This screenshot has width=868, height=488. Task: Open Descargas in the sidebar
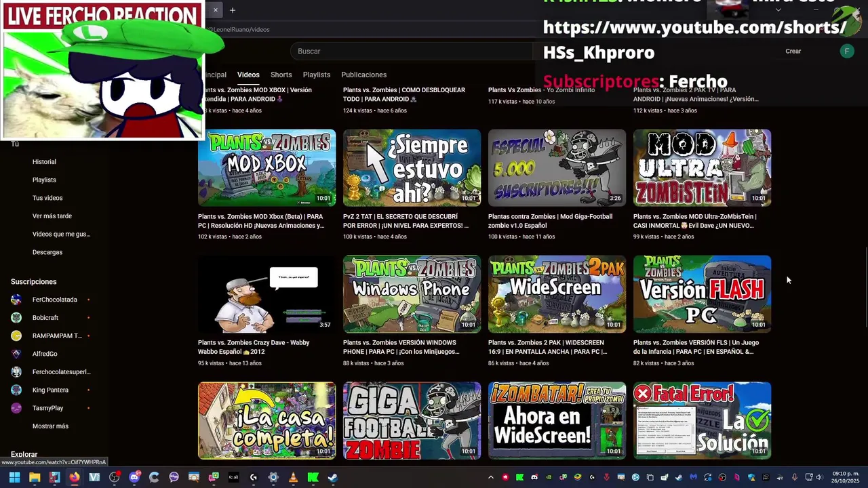coord(47,252)
